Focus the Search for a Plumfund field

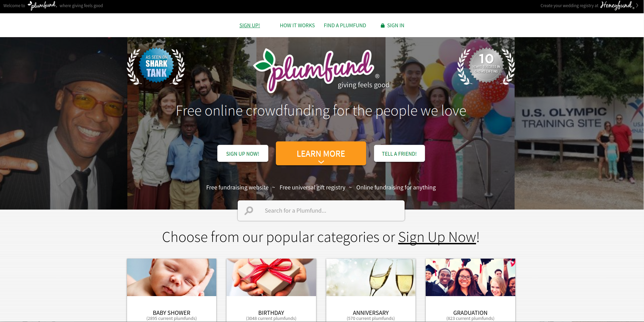click(321, 211)
